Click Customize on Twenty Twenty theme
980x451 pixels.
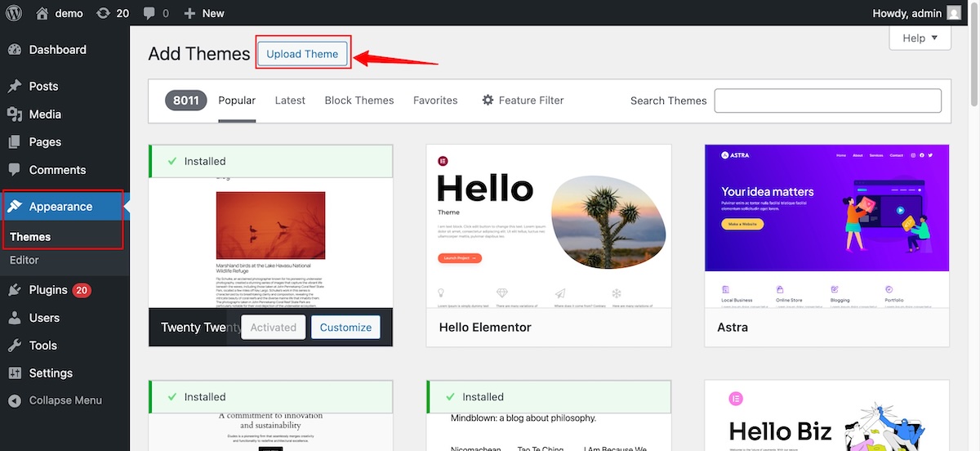345,327
